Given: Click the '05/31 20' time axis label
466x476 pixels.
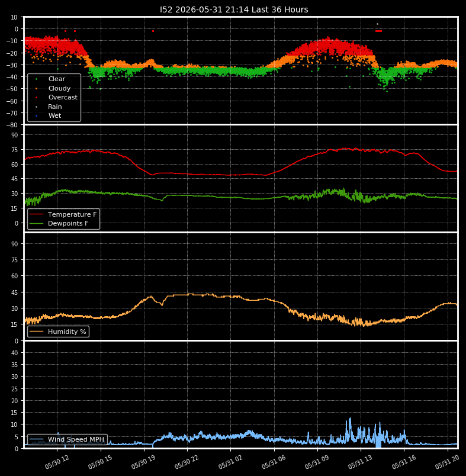Looking at the screenshot, I should 447,462.
